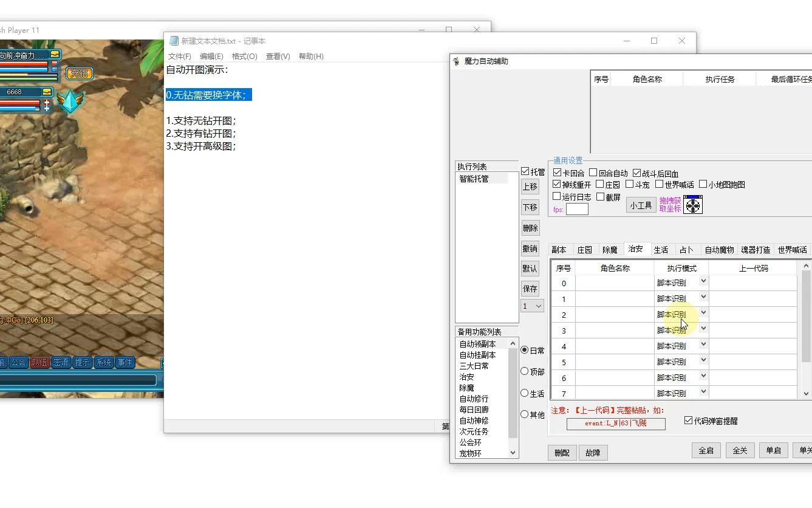Open Notepad 查看(V) menu
This screenshot has height=508, width=812.
tap(278, 56)
